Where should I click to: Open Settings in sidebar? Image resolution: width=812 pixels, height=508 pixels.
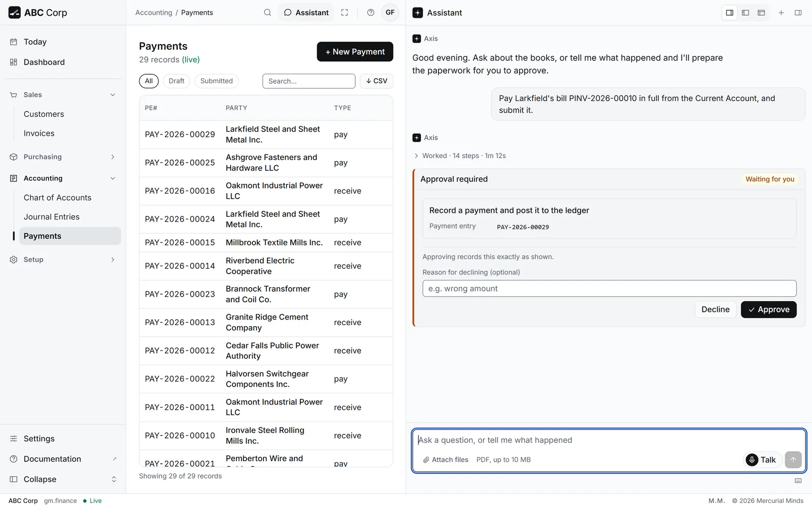tap(63, 438)
